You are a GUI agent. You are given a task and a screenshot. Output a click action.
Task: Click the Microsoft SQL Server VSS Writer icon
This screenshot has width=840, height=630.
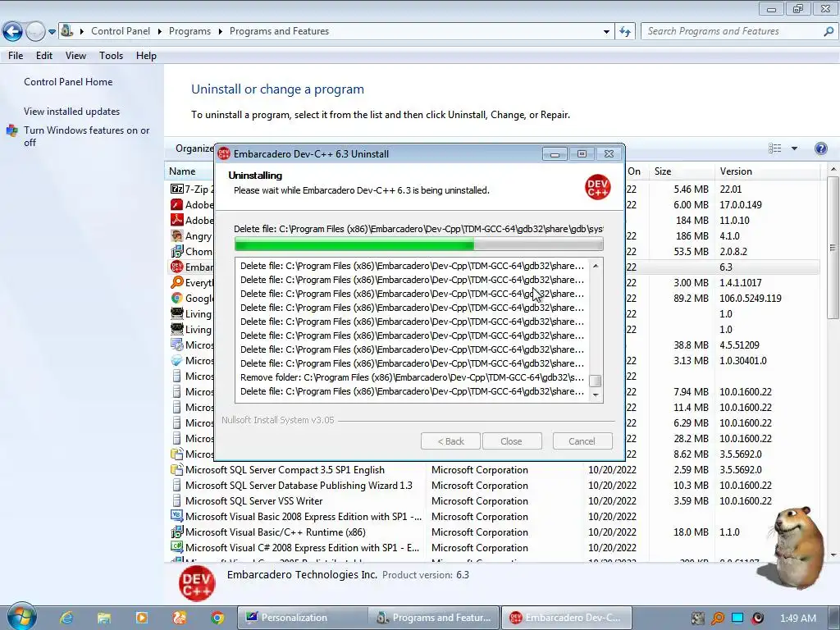pyautogui.click(x=177, y=500)
